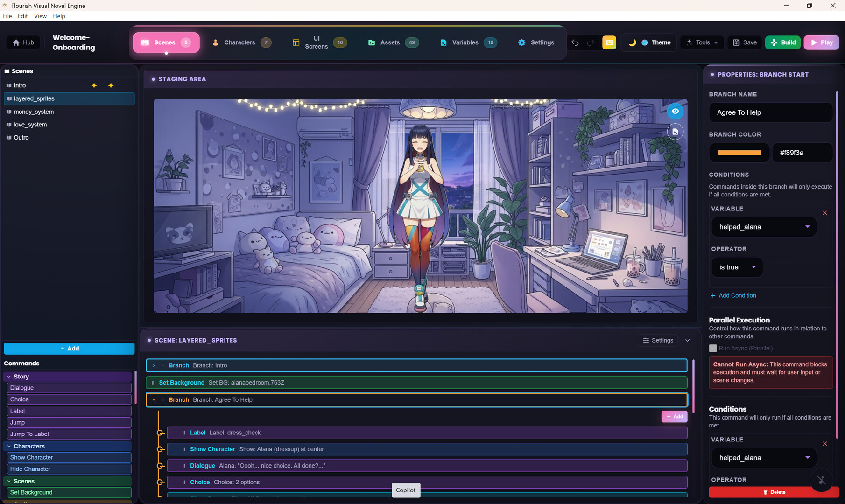845x504 pixels.
Task: Remove the helped_alana condition with red X
Action: point(824,213)
